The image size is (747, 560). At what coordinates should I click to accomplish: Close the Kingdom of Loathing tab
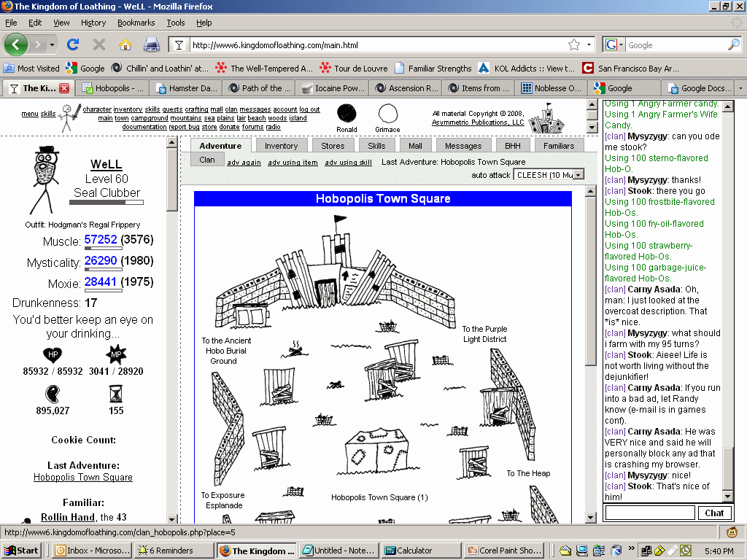(64, 88)
